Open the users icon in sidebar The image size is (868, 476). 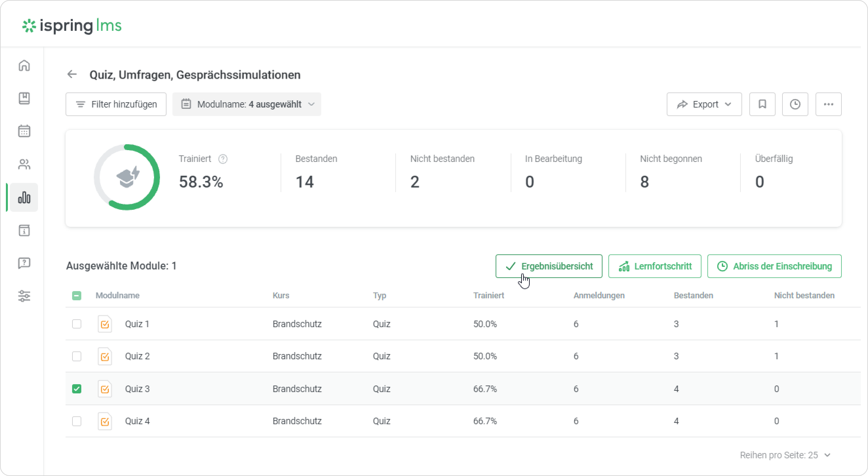pos(24,164)
